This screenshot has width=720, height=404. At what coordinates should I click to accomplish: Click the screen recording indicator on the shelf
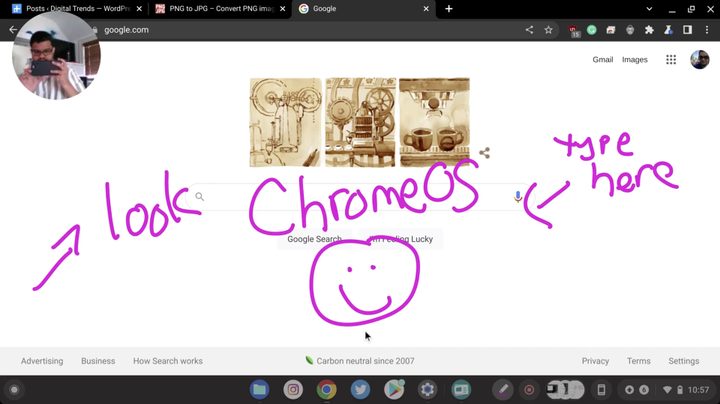point(529,390)
